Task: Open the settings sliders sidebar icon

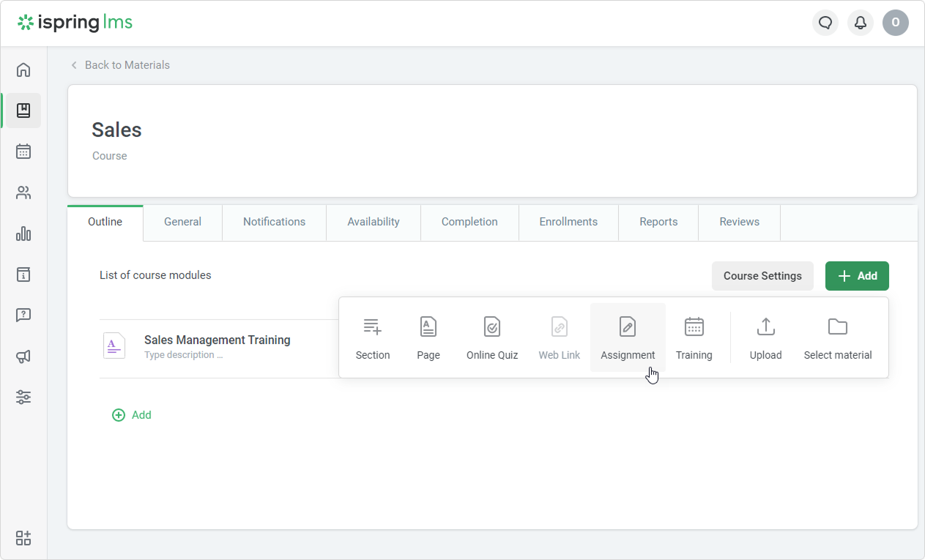Action: pos(23,397)
